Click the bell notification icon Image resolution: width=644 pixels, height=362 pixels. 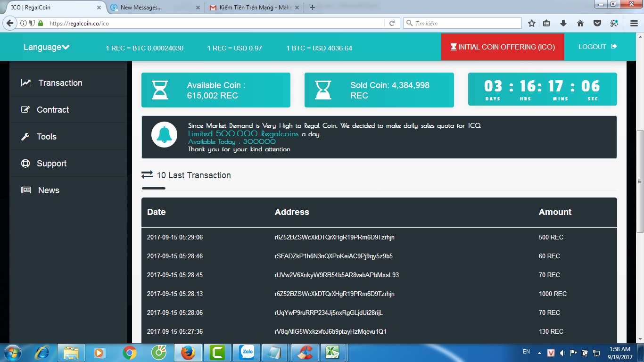click(x=164, y=135)
